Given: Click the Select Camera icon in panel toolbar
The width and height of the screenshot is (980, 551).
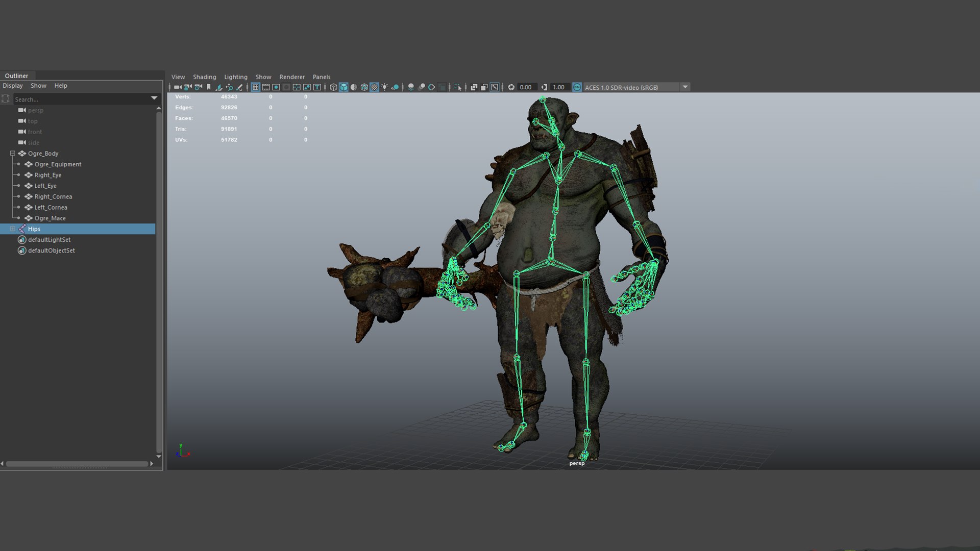Looking at the screenshot, I should pos(178,87).
